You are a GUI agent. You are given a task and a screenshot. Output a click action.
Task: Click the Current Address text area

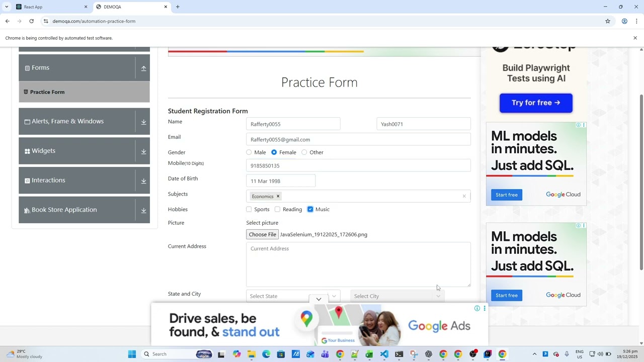tap(358, 264)
